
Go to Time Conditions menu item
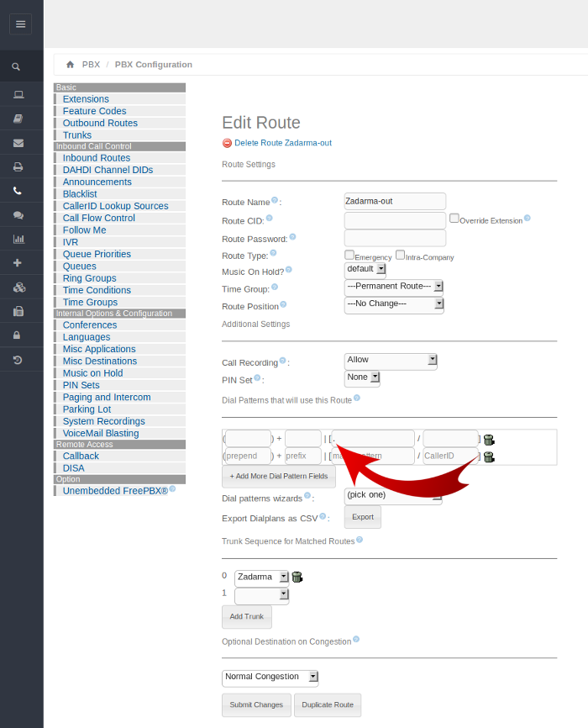97,290
